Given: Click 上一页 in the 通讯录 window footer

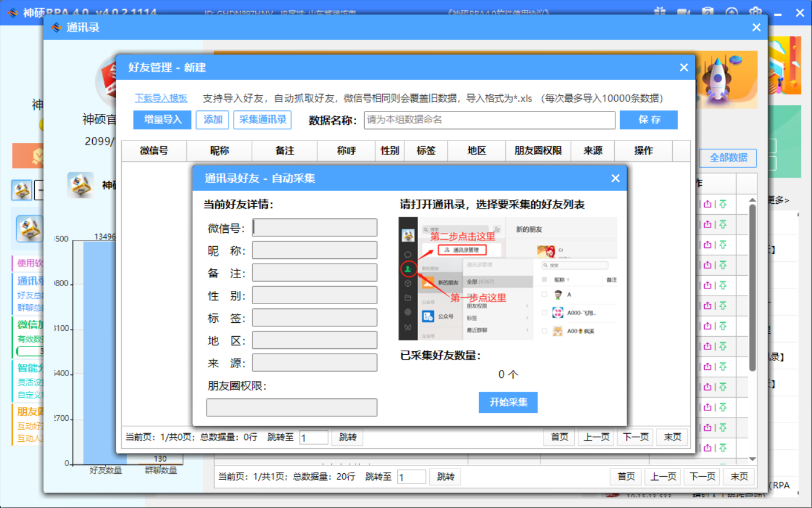Looking at the screenshot, I should tap(664, 477).
